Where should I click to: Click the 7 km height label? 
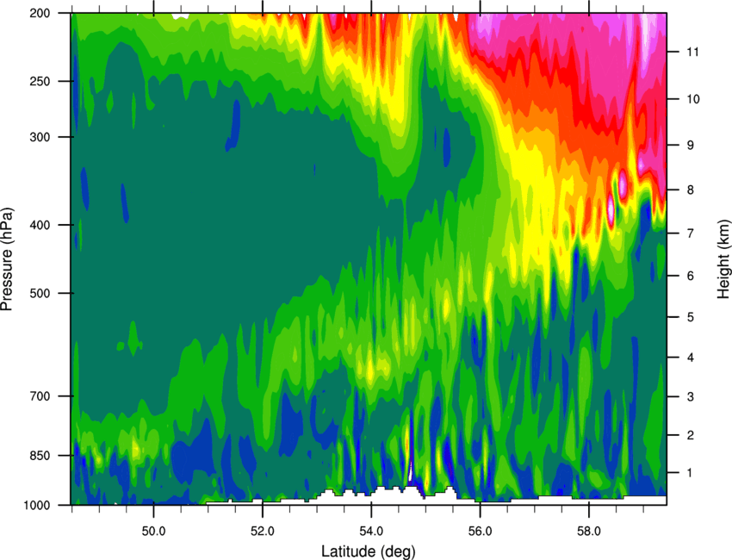[x=690, y=233]
